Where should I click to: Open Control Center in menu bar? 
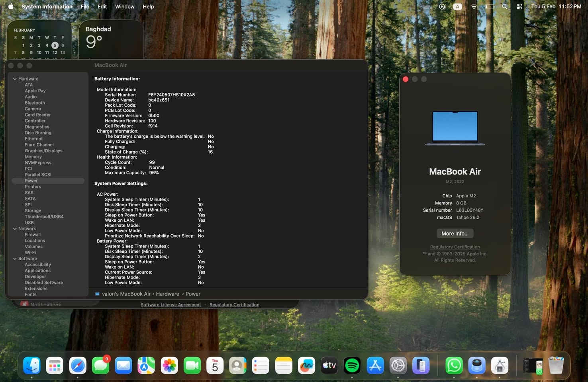(519, 7)
